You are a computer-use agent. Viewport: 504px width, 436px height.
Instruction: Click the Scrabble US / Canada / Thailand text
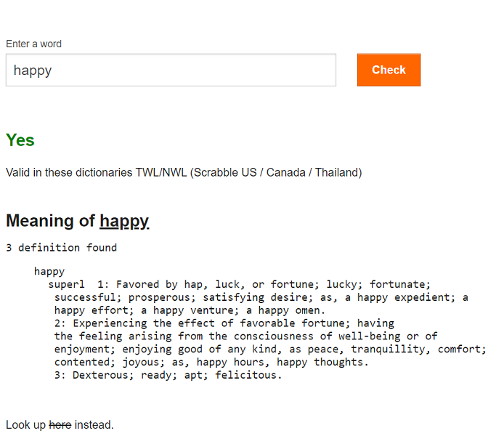tap(276, 173)
